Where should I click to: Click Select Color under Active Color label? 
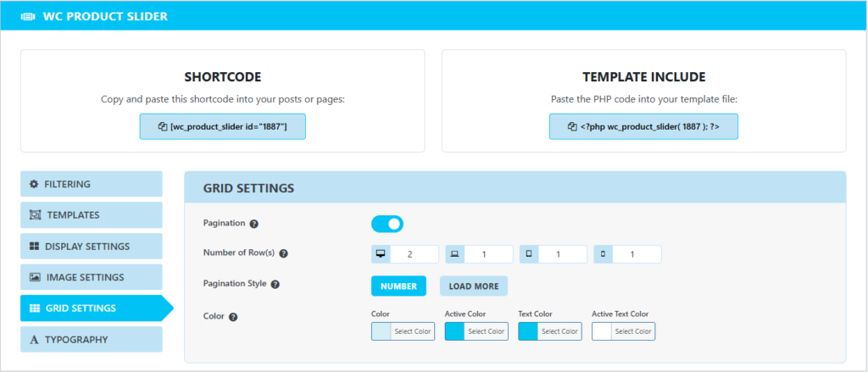(486, 331)
